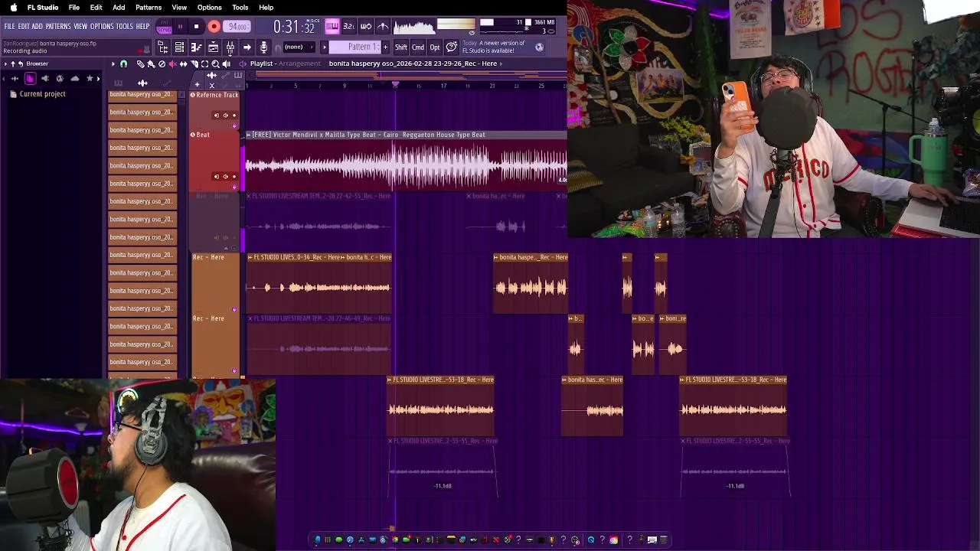This screenshot has width=980, height=551.
Task: Open macOS menu bar View menu
Action: click(x=179, y=8)
